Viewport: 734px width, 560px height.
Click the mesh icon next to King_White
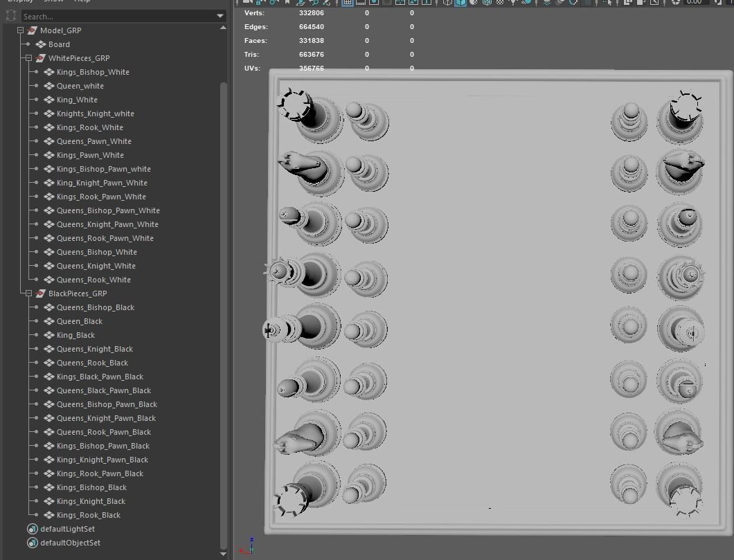[49, 100]
